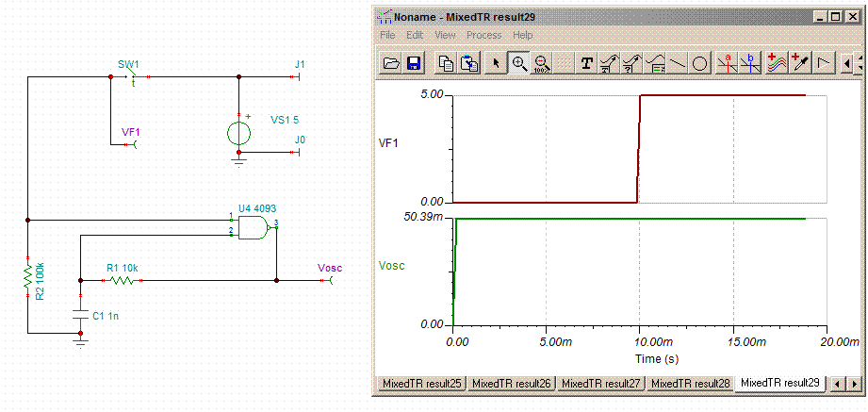
Task: Open the View menu
Action: tap(445, 35)
